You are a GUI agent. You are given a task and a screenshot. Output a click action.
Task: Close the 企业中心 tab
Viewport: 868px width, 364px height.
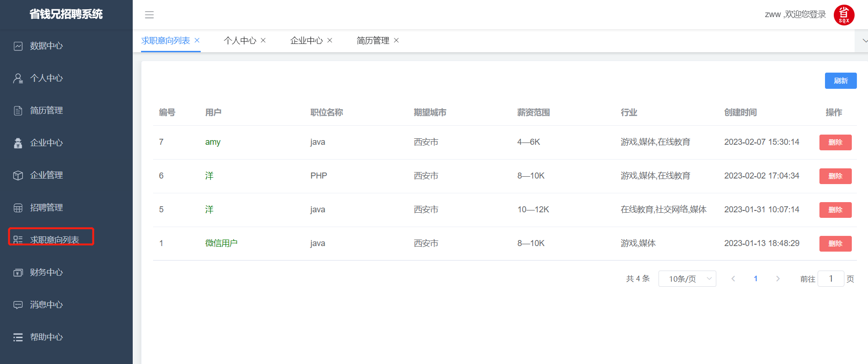330,41
